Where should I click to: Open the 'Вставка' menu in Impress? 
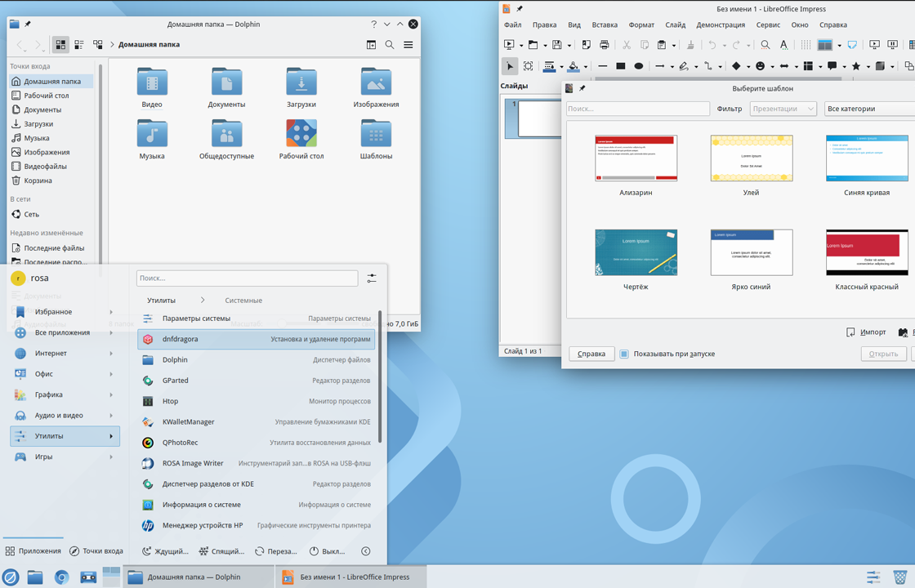pos(605,25)
